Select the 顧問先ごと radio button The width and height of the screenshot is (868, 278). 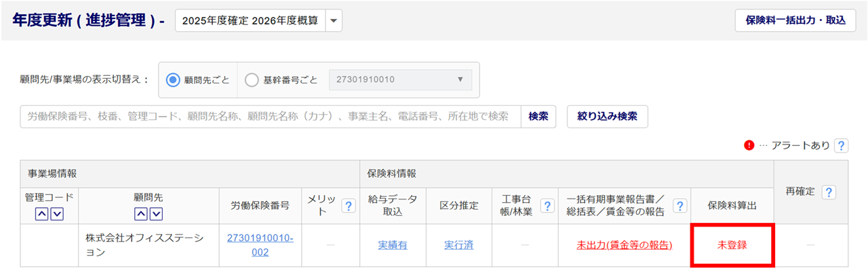click(173, 80)
